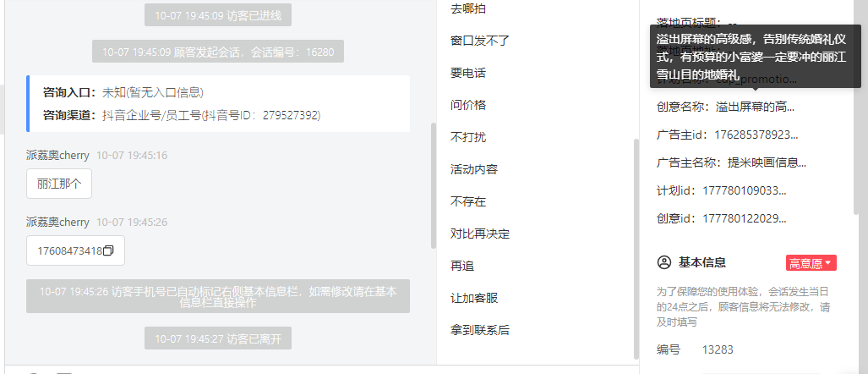Click the 广告主名称 提米映画 field
The height and width of the screenshot is (374, 868).
(x=731, y=162)
